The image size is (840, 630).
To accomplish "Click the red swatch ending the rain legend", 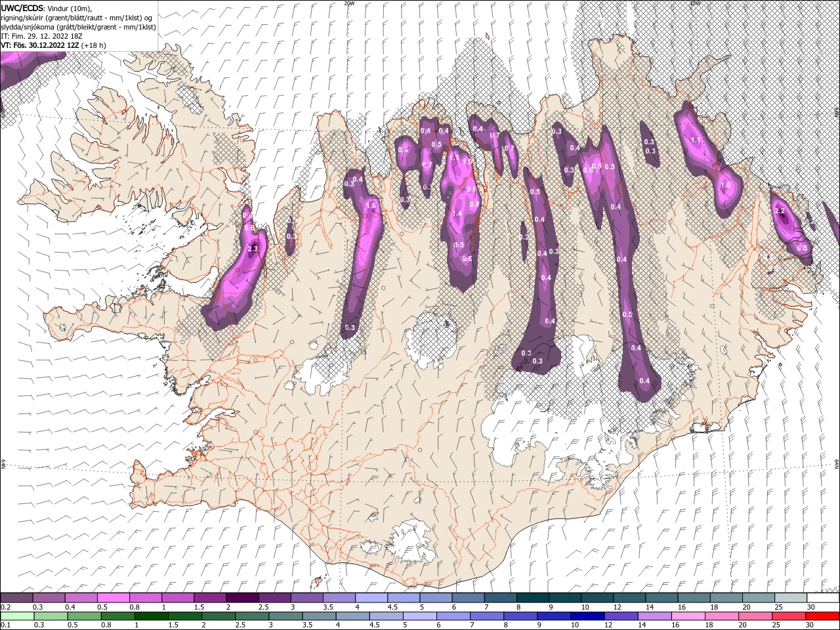I will tap(822, 616).
